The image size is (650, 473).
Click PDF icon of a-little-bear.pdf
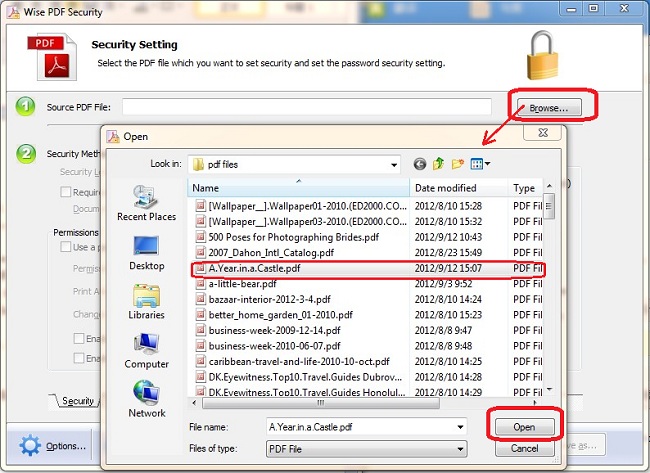pyautogui.click(x=201, y=284)
